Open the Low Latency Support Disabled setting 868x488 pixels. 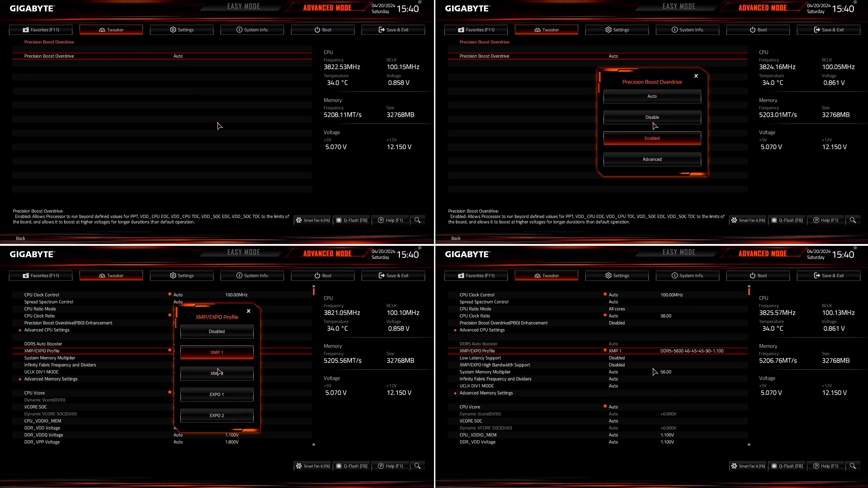coord(617,358)
